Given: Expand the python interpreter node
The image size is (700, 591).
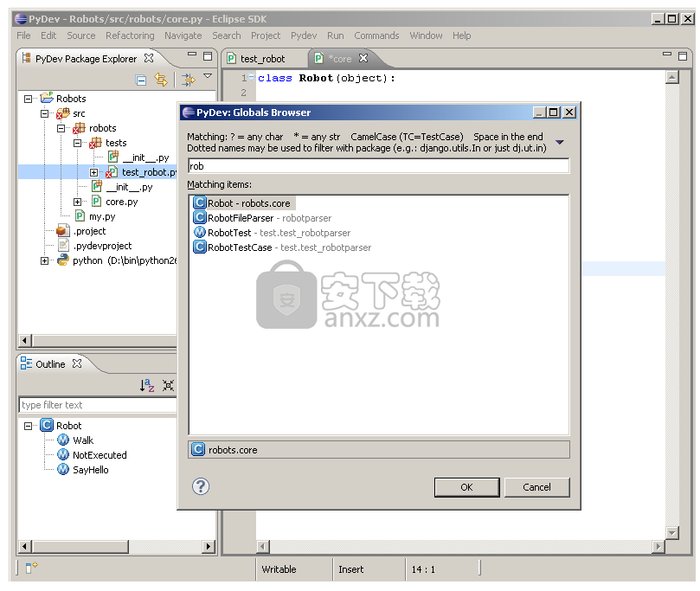Looking at the screenshot, I should coord(45,260).
